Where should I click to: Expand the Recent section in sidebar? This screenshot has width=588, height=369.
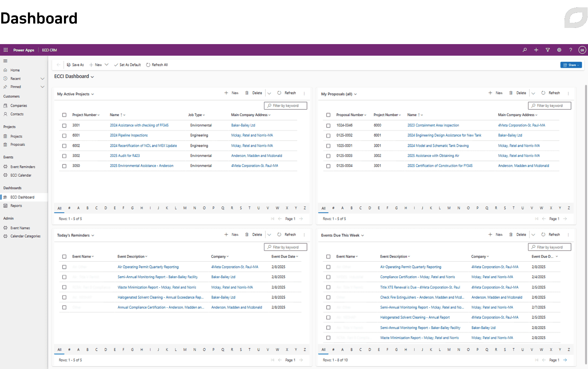point(42,79)
